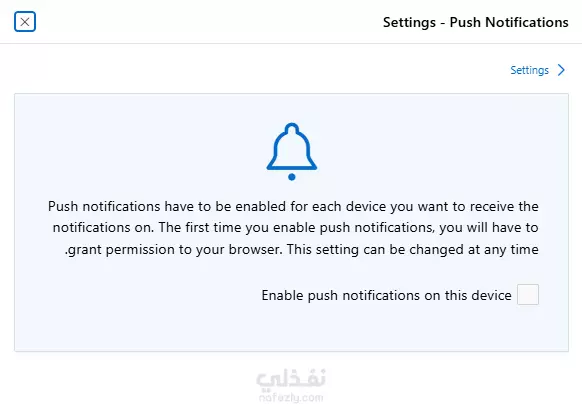This screenshot has width=582, height=404.
Task: Click the Nafezly Arabic watermark logo
Action: click(291, 380)
